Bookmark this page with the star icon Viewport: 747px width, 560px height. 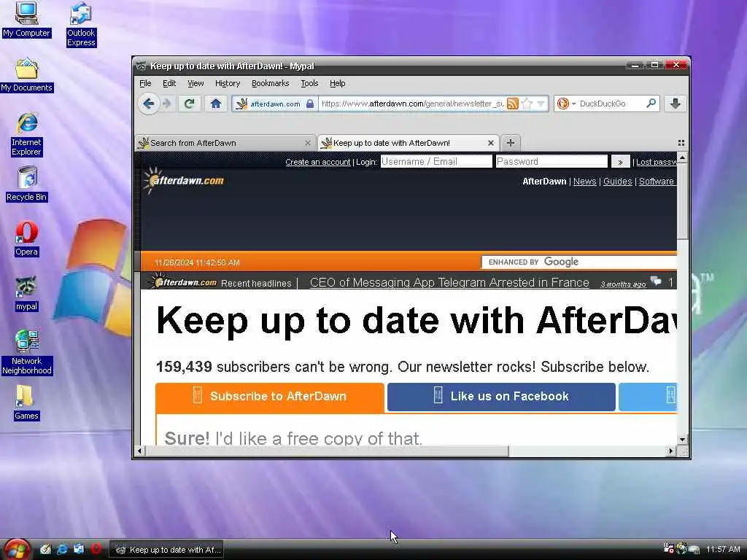[527, 104]
